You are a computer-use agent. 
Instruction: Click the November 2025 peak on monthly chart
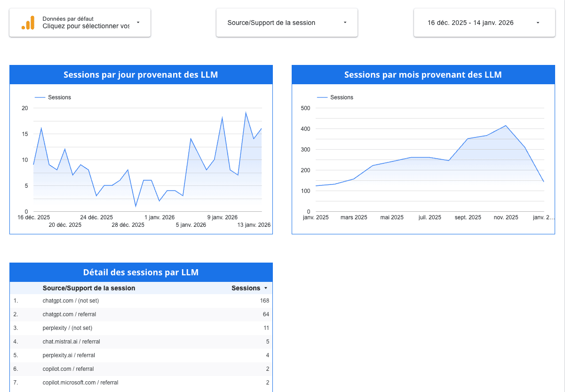[506, 126]
